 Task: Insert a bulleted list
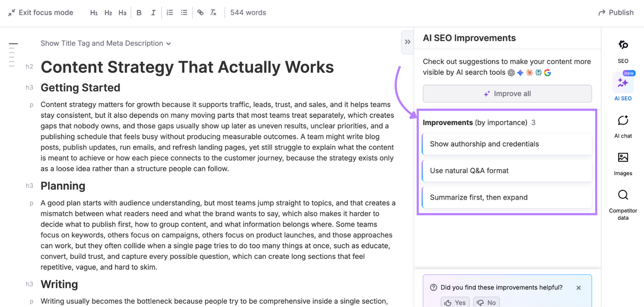(x=184, y=13)
